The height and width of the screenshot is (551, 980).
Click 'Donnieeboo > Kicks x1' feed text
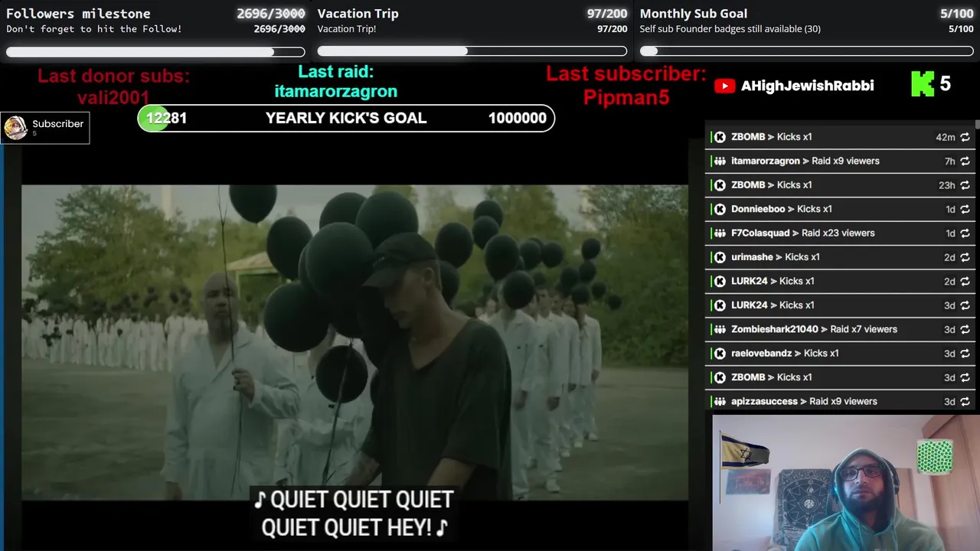782,209
